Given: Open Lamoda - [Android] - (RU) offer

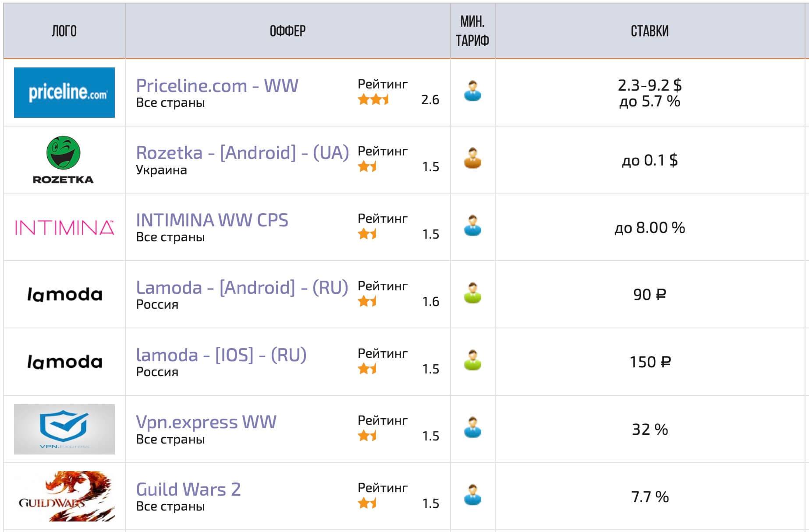Looking at the screenshot, I should pos(242,288).
